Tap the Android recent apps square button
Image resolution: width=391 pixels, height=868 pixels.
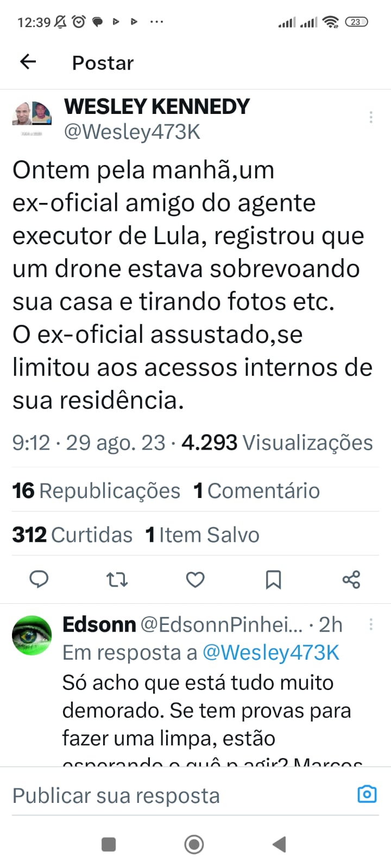click(x=109, y=844)
